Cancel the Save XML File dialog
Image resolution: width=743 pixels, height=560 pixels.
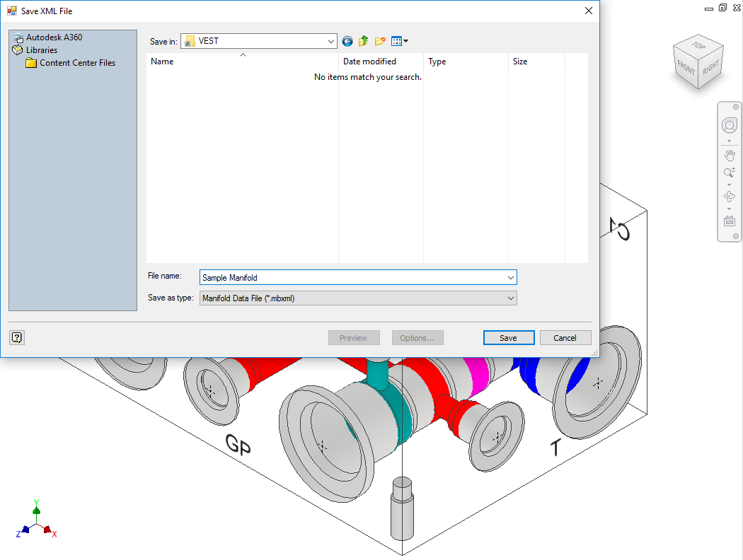[x=565, y=338]
